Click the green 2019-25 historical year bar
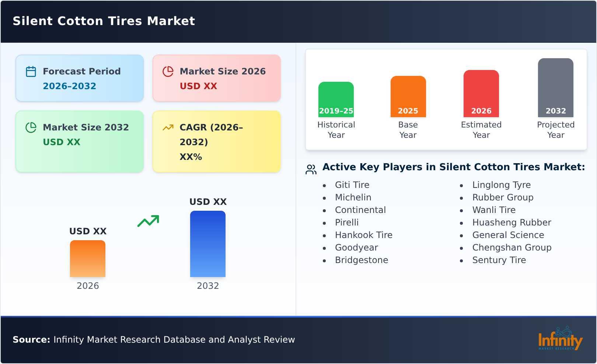Screen dimensions: 597x364 click(336, 99)
